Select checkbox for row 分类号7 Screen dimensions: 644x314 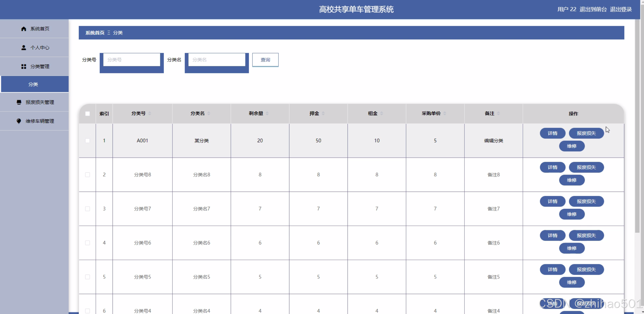click(x=88, y=209)
